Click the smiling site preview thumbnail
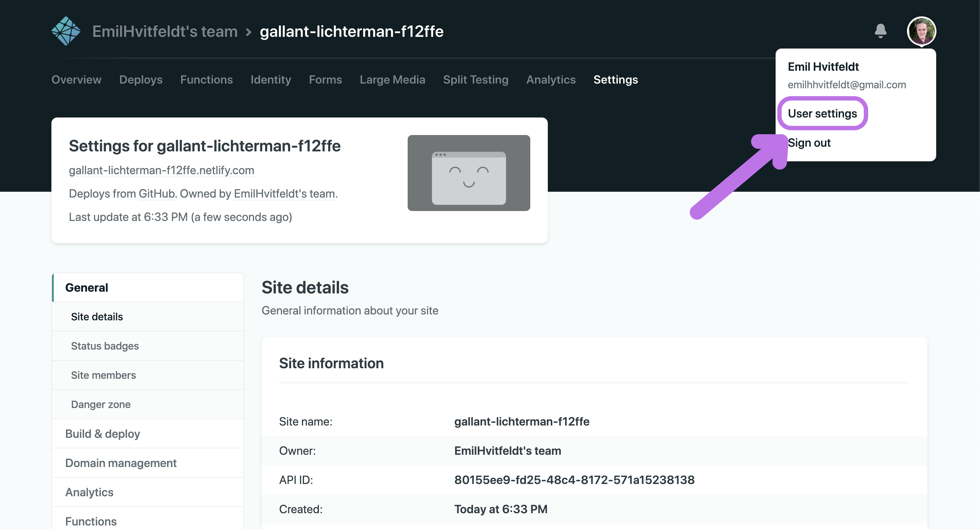Screen dimensions: 980x529 (x=469, y=173)
